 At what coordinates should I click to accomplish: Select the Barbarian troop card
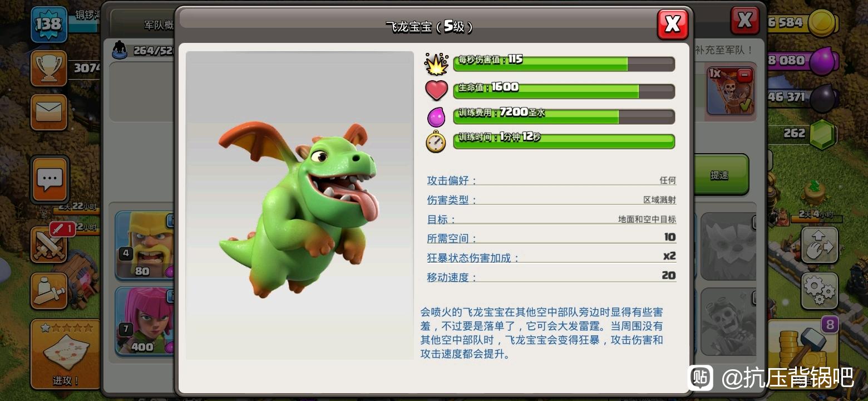[x=144, y=245]
